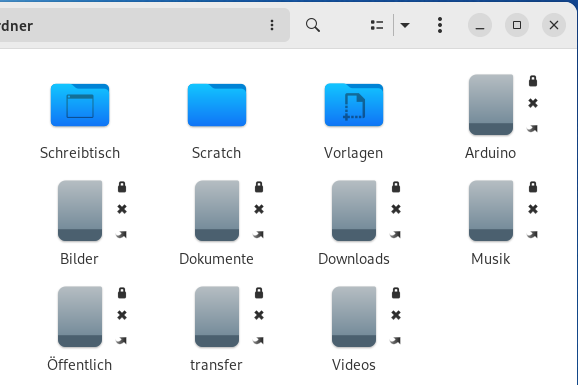Click the lock emblem on Arduino
This screenshot has width=578, height=385.
[x=533, y=81]
